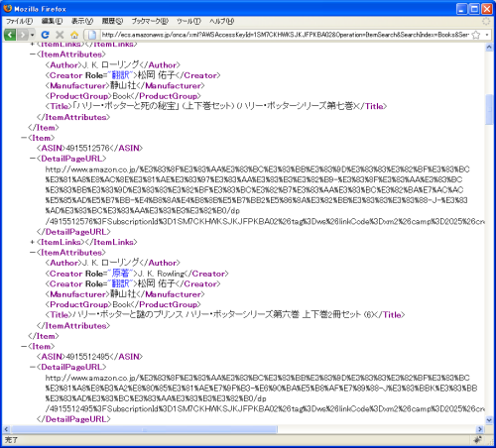Bookmark this page with the star icon
Screen dimensions: 496x448
[476, 35]
